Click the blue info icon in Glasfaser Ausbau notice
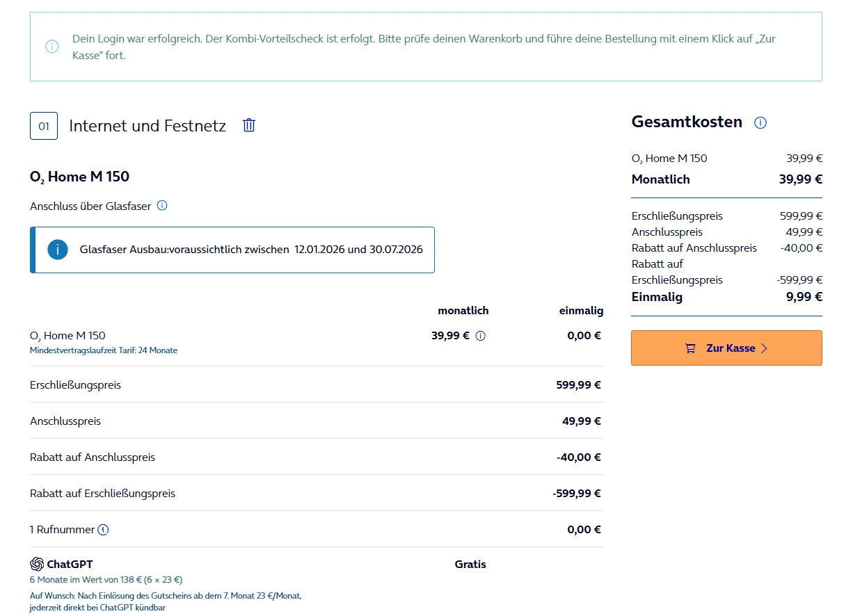853x616 pixels. (58, 250)
